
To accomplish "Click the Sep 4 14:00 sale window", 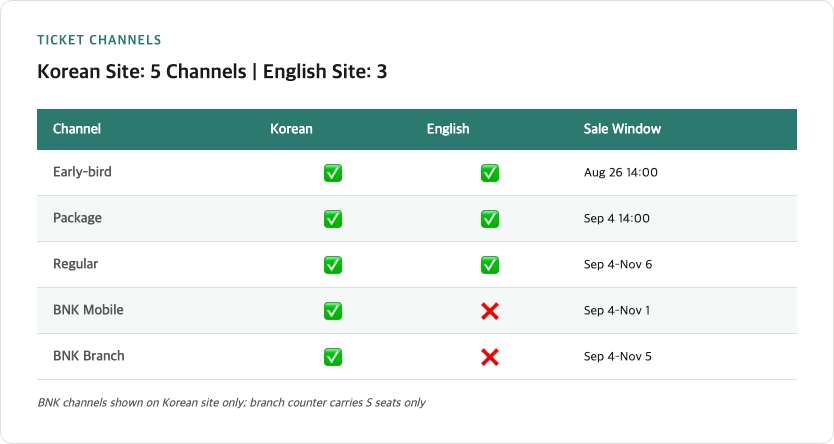I will pos(616,219).
